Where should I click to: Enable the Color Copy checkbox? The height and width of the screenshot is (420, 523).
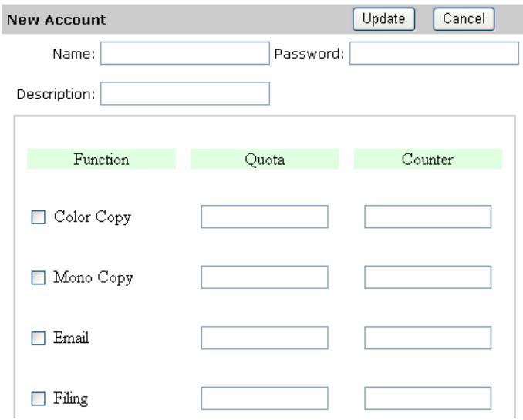[39, 217]
